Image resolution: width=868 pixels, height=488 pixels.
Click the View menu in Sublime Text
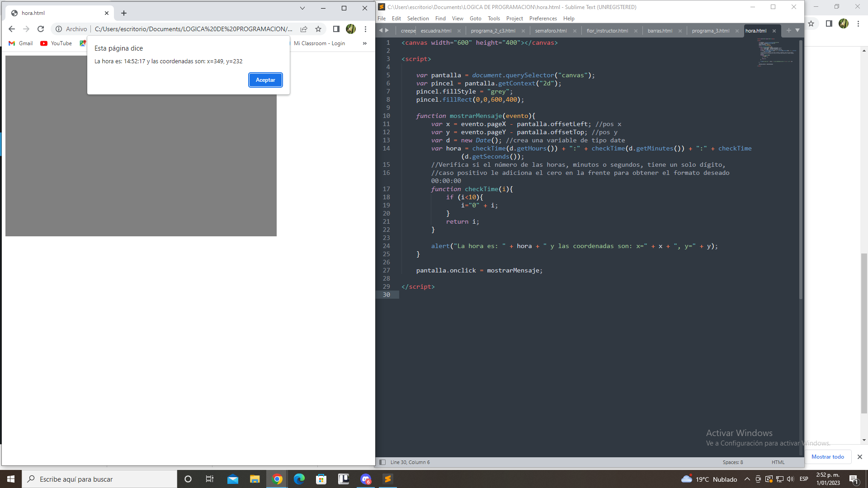457,19
